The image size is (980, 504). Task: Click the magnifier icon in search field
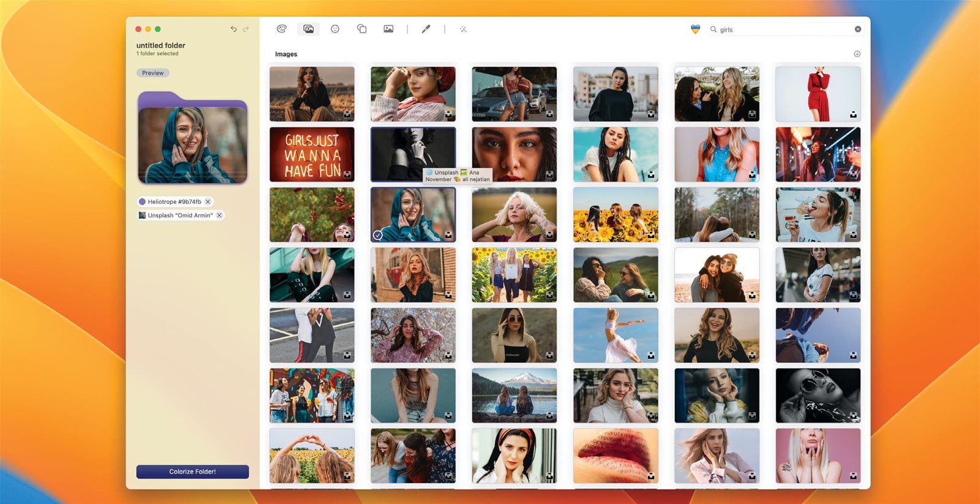point(714,29)
